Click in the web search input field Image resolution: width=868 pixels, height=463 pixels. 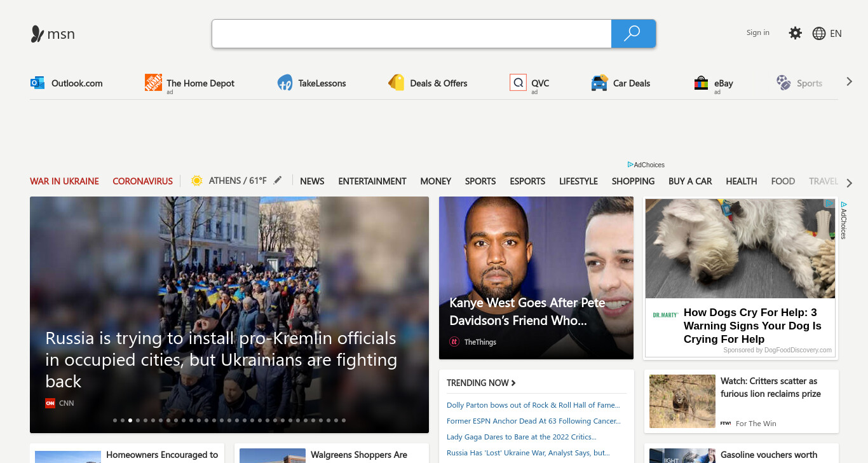412,33
